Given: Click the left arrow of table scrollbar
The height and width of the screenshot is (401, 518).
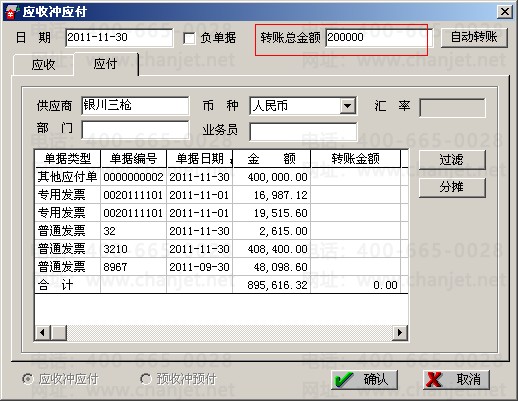Looking at the screenshot, I should pyautogui.click(x=42, y=333).
